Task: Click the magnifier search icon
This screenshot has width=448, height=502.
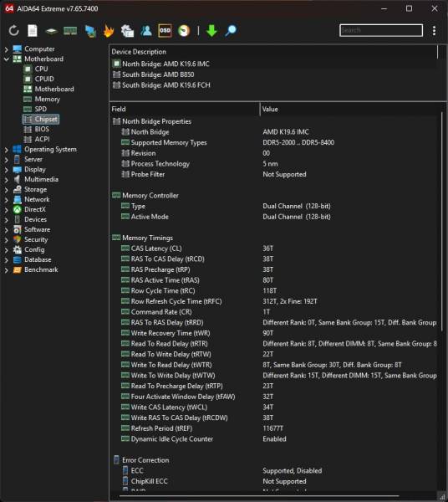Action: coord(231,31)
